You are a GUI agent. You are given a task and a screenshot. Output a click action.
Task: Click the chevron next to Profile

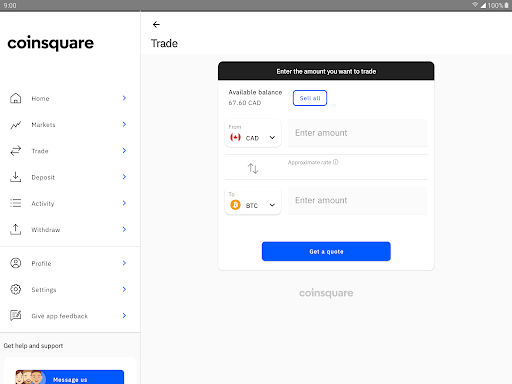(x=124, y=263)
